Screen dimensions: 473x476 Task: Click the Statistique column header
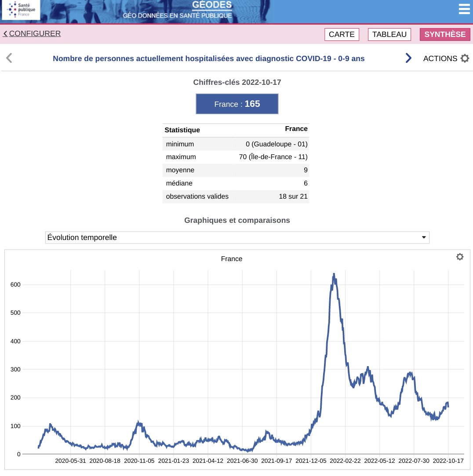tap(182, 130)
